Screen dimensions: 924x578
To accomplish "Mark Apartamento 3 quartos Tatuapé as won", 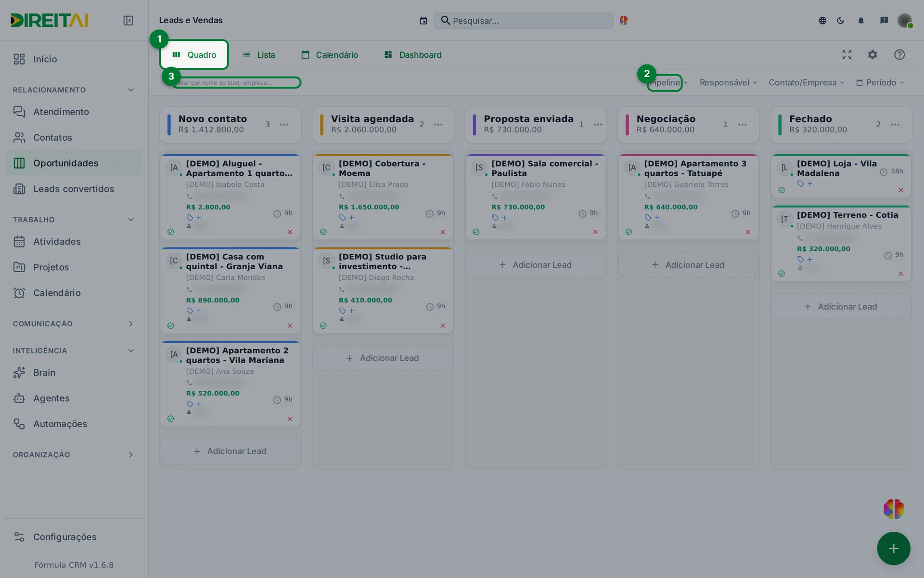I will [x=629, y=232].
